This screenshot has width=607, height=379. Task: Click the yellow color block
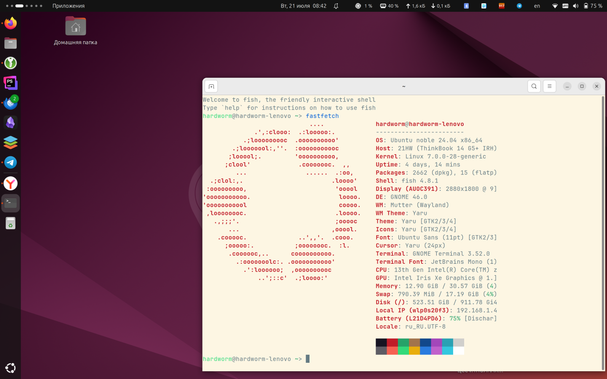pyautogui.click(x=414, y=351)
